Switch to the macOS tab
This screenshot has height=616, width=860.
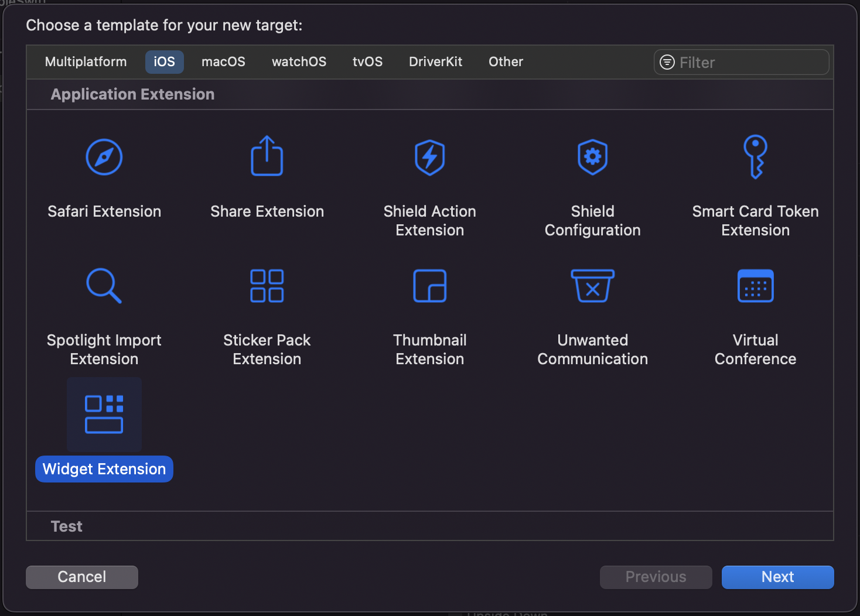pyautogui.click(x=223, y=61)
